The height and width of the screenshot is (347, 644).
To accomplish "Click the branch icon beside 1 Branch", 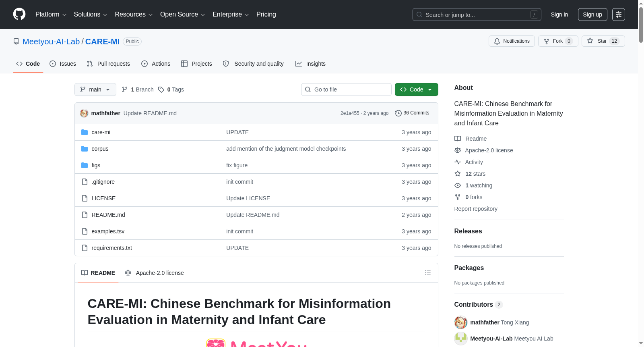I will (125, 89).
